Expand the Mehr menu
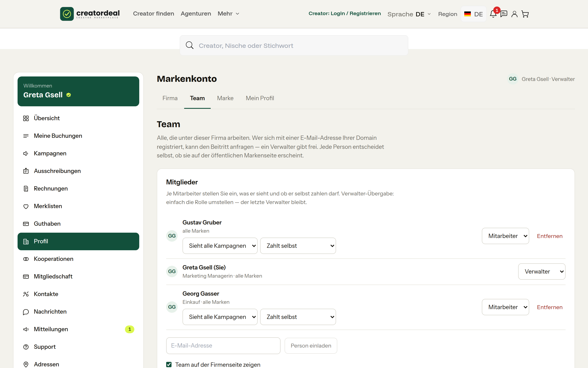The image size is (588, 368). (x=228, y=14)
